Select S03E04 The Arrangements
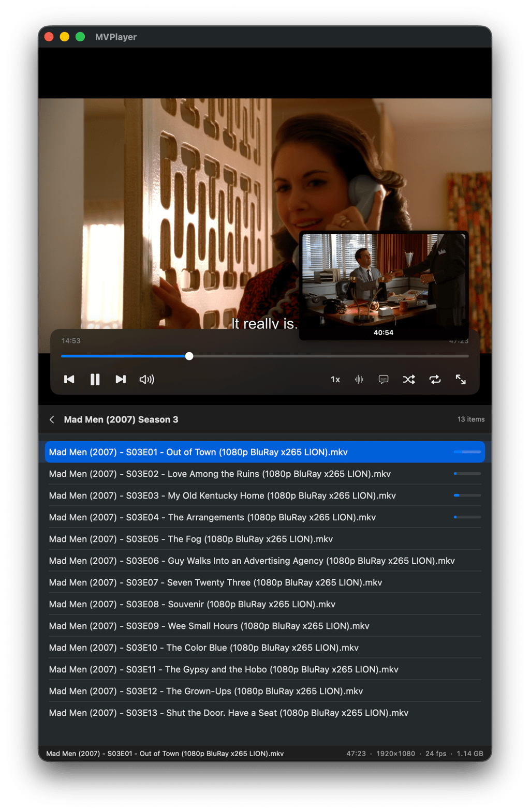Image resolution: width=530 pixels, height=812 pixels. (x=265, y=517)
